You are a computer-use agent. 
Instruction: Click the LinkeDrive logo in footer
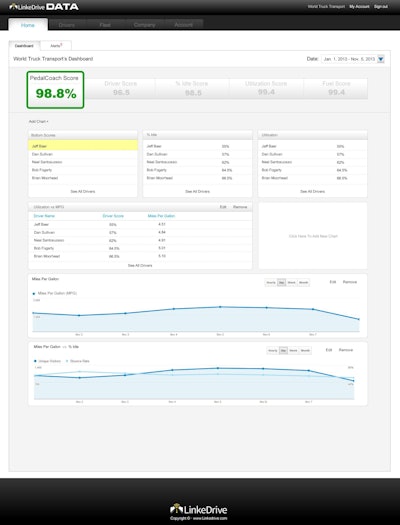(x=198, y=509)
